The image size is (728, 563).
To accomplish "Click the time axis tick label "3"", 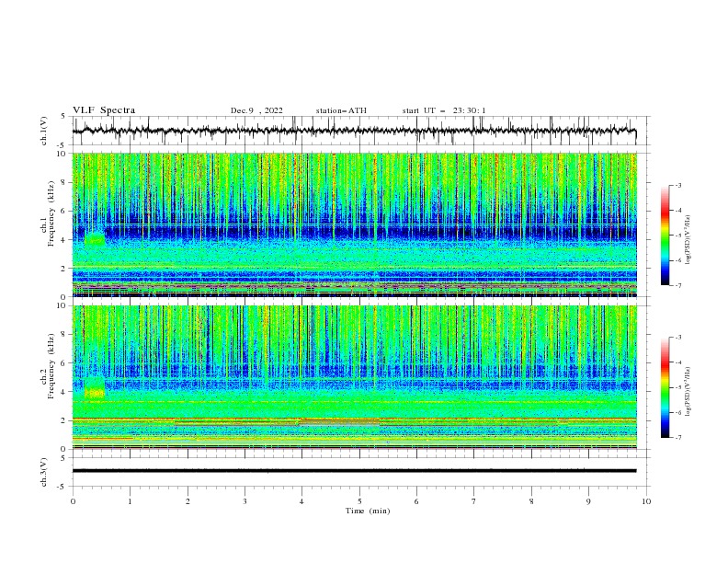I will (x=245, y=501).
